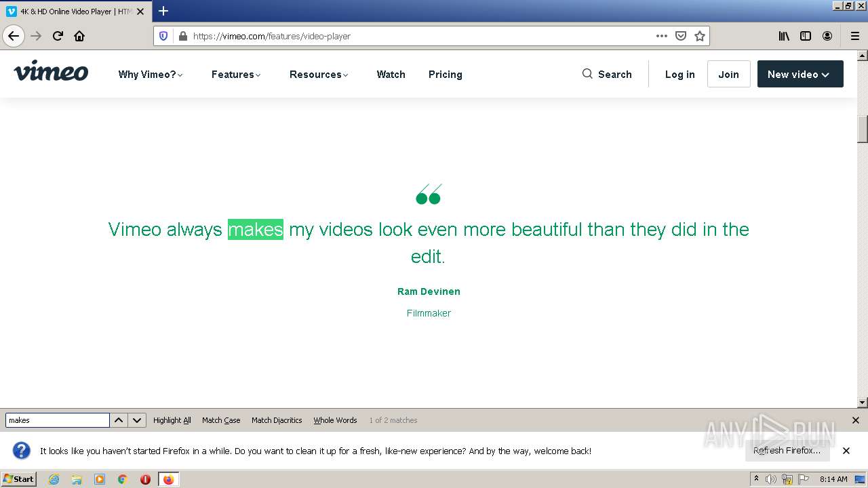
Task: Click the taskbar clock 8:14 AM
Action: (x=833, y=479)
